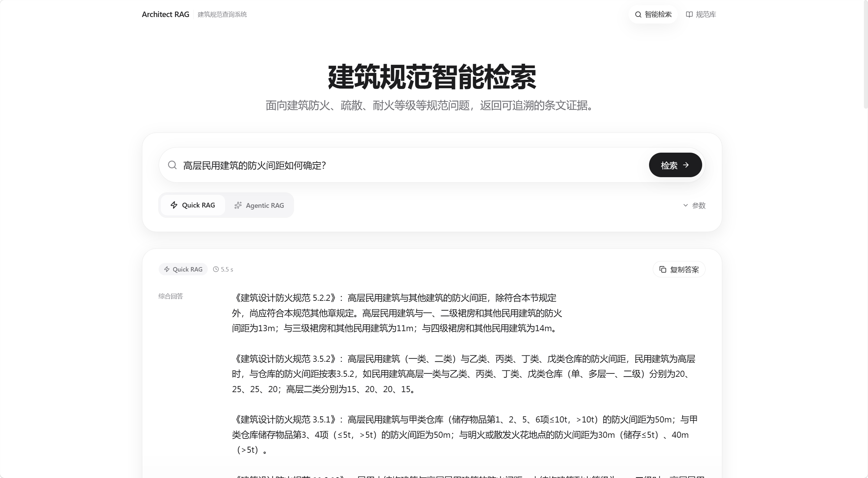Expand the 参数 settings

coord(694,205)
